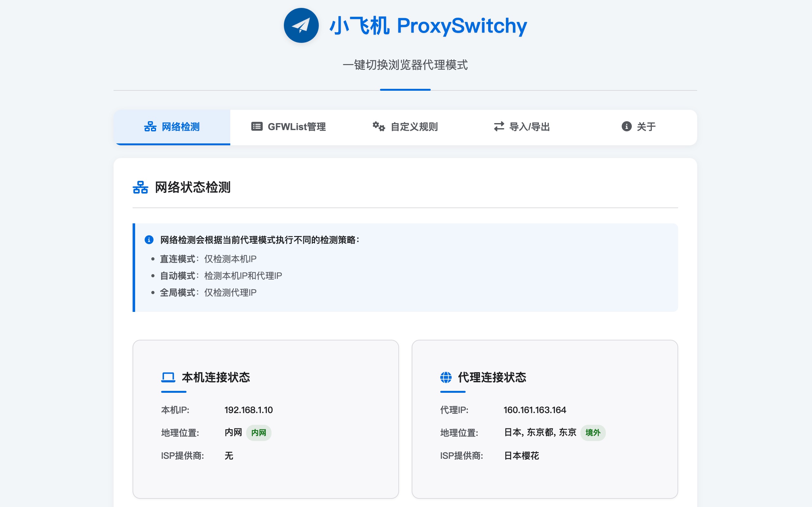812x507 pixels.
Task: Select the local IP 192.168.1.10
Action: pyautogui.click(x=249, y=410)
